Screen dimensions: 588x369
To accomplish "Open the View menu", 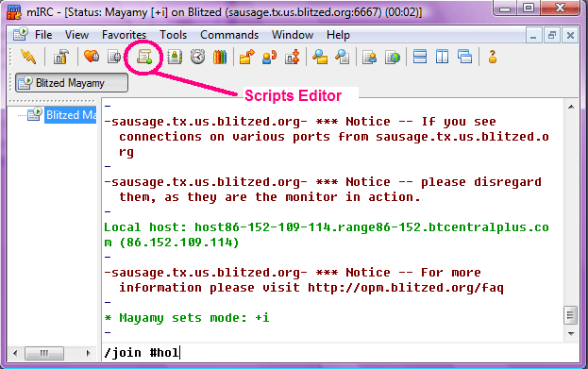I will tap(76, 35).
